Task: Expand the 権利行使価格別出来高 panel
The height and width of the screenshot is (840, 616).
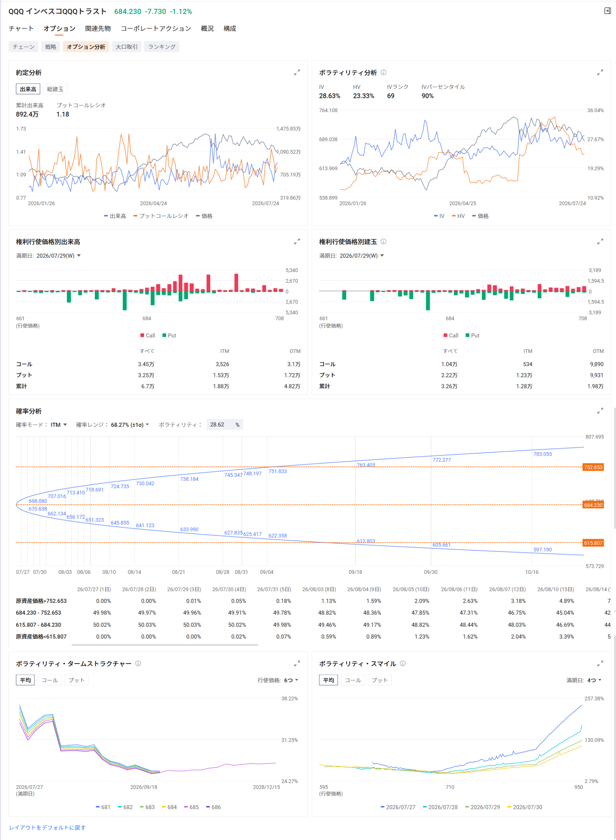Action: click(x=297, y=241)
